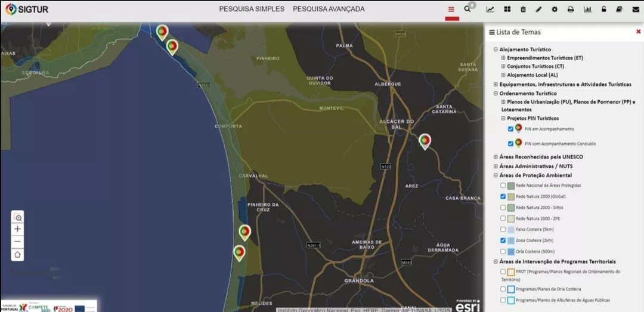The width and height of the screenshot is (644, 312).
Task: Expand Áreas Administrativas / NUTS
Action: point(496,166)
